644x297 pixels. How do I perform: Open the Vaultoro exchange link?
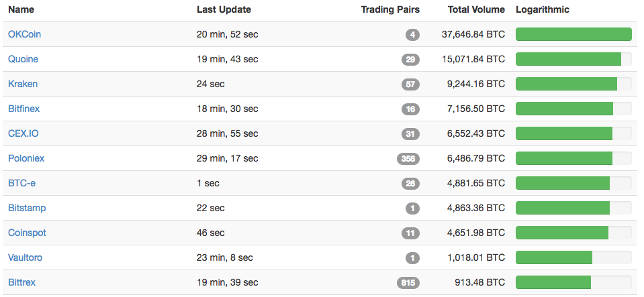pos(25,257)
